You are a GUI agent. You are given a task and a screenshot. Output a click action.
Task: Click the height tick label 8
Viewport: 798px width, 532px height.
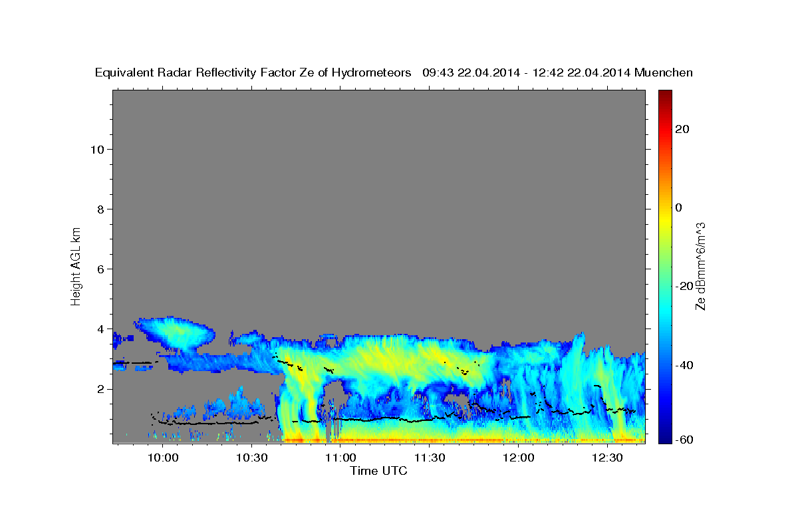(x=101, y=209)
